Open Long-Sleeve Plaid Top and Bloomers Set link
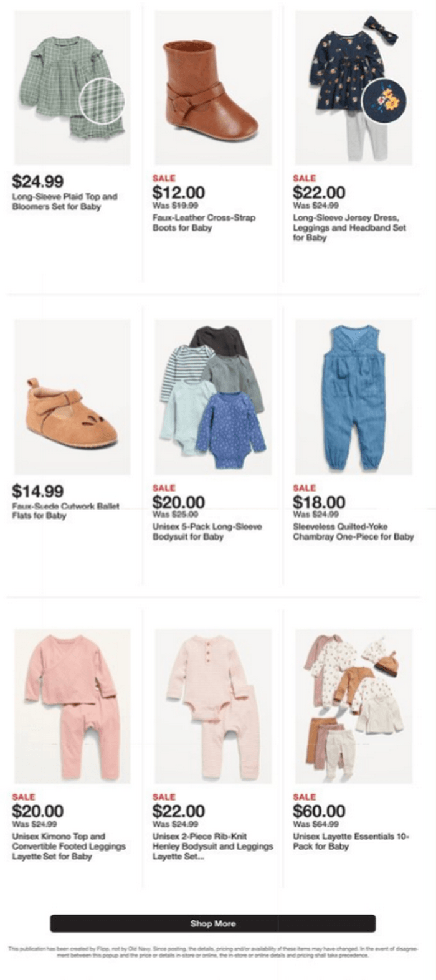This screenshot has width=436, height=980. click(x=65, y=201)
